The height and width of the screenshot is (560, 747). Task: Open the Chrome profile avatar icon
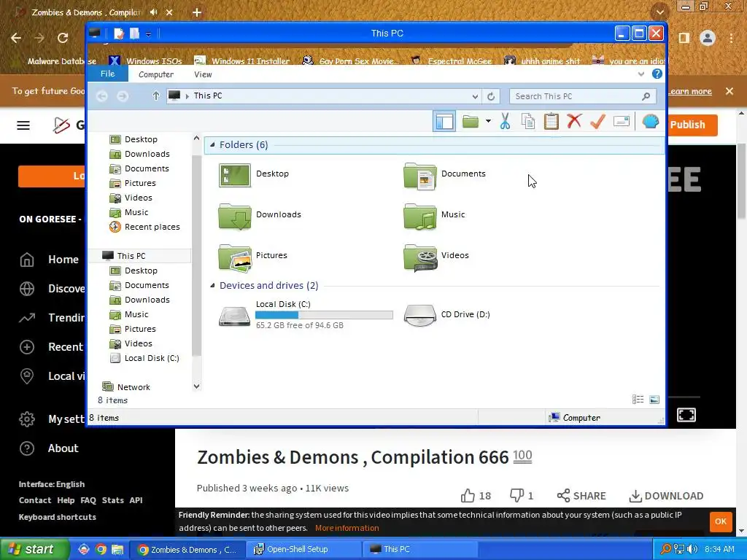click(708, 38)
